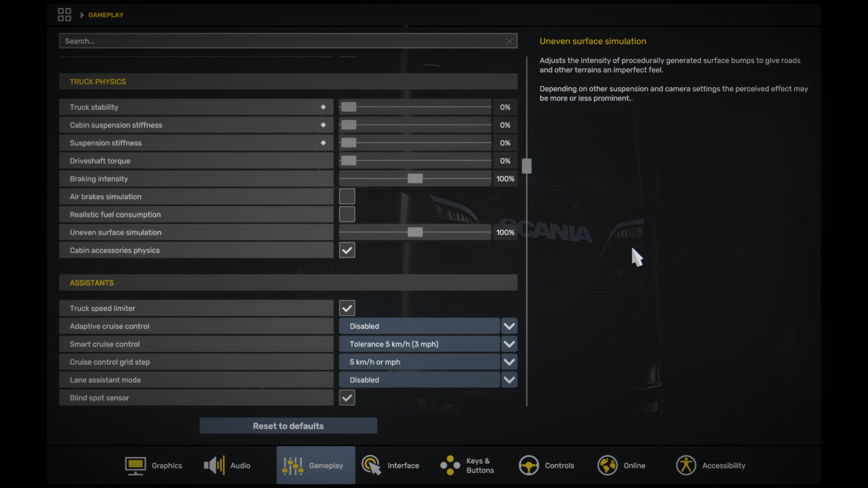
Task: Click the settings list scrollbar thumb
Action: 527,166
